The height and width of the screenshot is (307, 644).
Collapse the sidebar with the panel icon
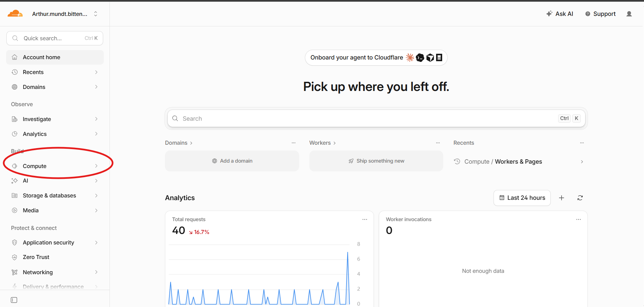tap(14, 300)
